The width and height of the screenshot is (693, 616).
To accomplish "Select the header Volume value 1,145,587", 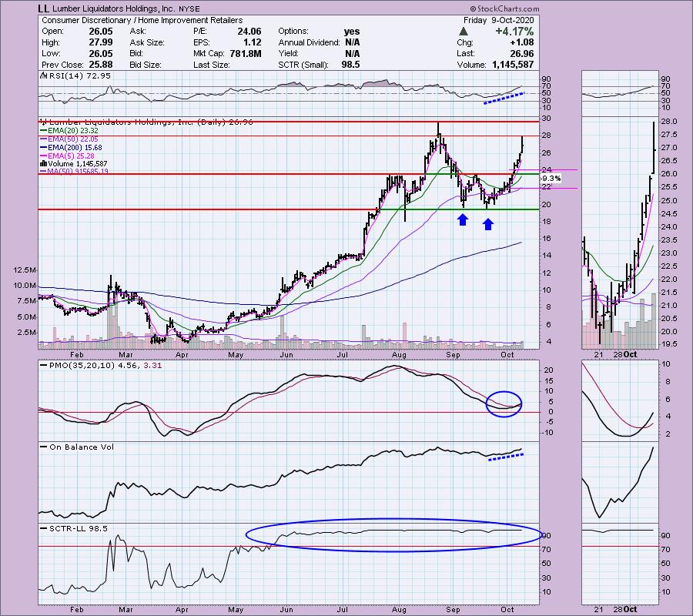I will point(513,65).
